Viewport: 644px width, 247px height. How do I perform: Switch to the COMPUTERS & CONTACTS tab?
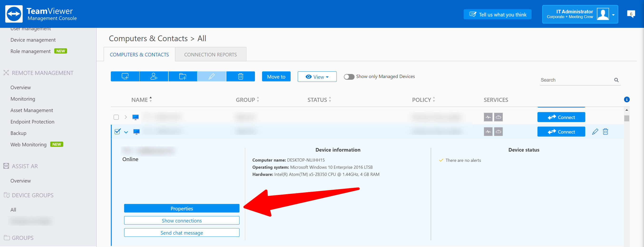(139, 54)
